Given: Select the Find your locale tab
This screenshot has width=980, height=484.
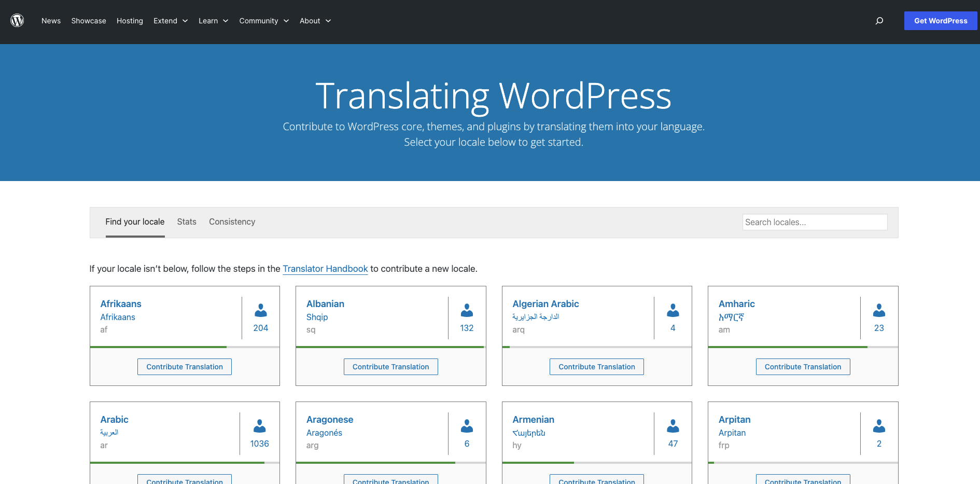Looking at the screenshot, I should (x=135, y=222).
